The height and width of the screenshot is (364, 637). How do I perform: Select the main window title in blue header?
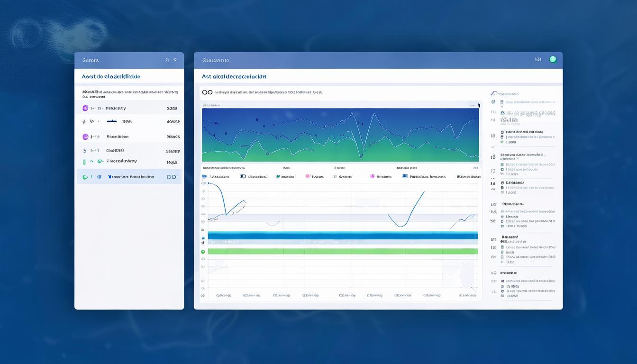click(x=215, y=60)
